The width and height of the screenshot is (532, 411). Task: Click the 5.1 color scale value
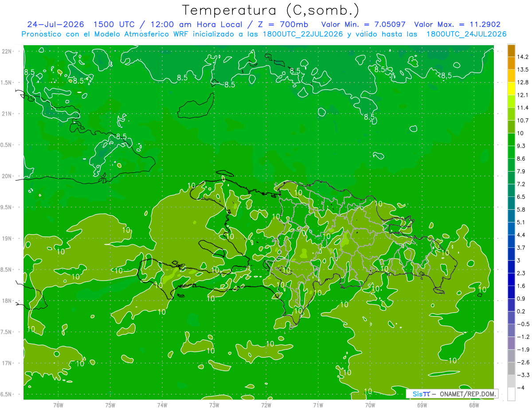coord(521,222)
